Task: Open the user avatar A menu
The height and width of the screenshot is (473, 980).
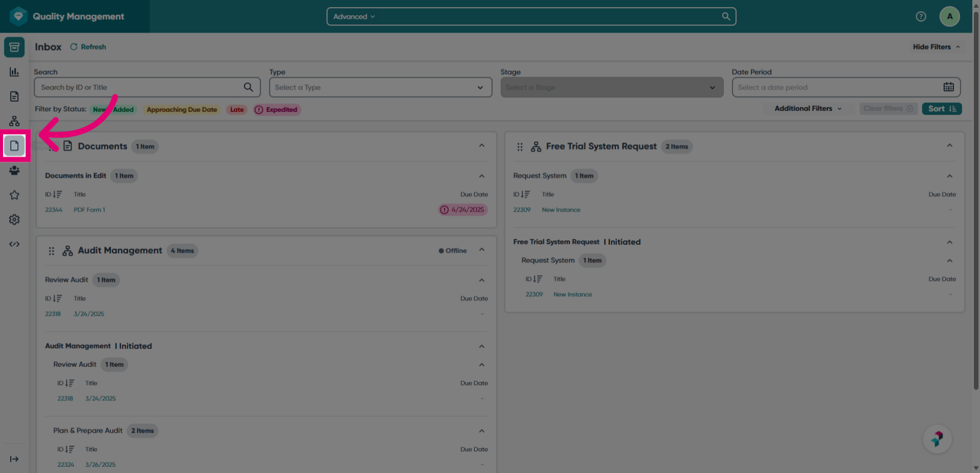Action: (949, 16)
